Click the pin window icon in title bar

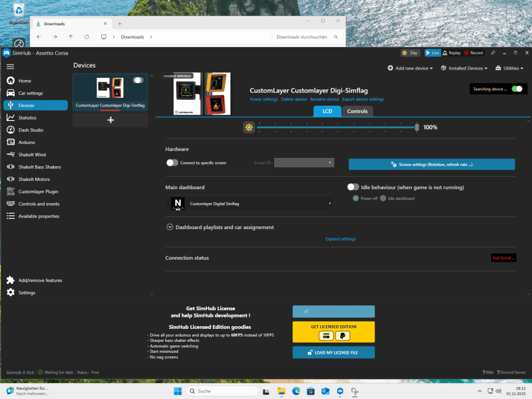pyautogui.click(x=493, y=53)
